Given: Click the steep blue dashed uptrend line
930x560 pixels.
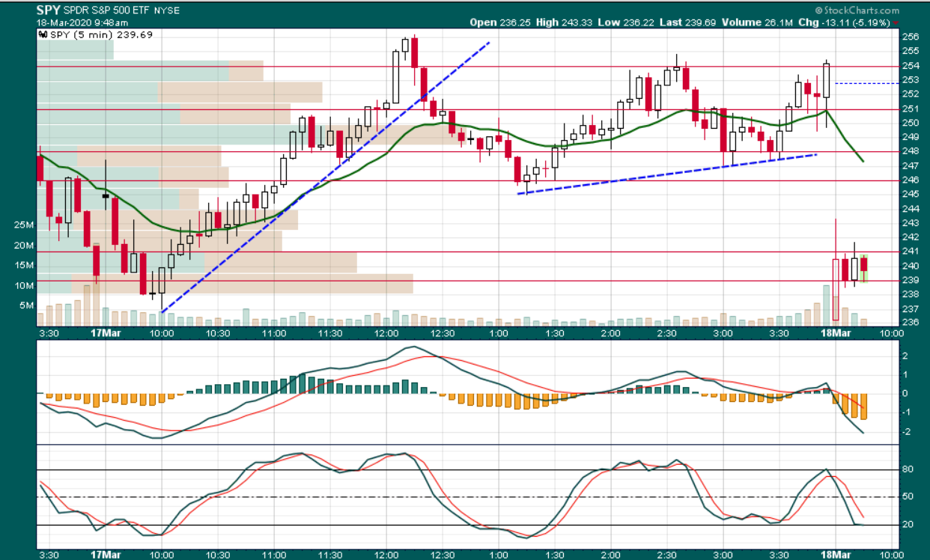Looking at the screenshot, I should [326, 177].
